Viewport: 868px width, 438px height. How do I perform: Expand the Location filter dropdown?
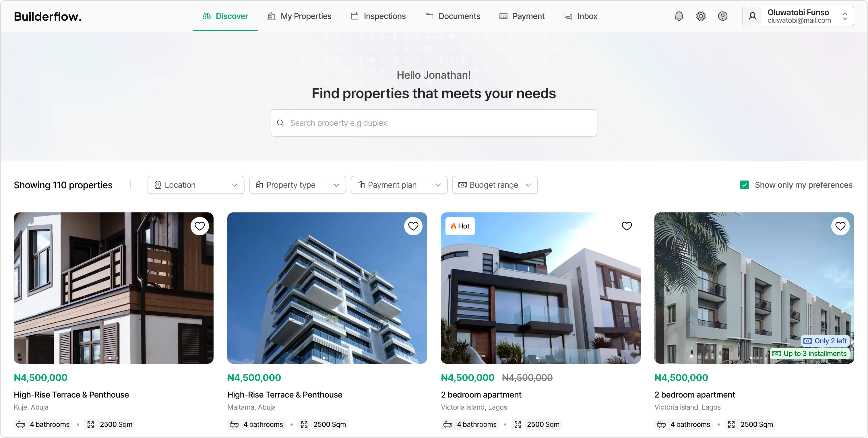pyautogui.click(x=196, y=185)
